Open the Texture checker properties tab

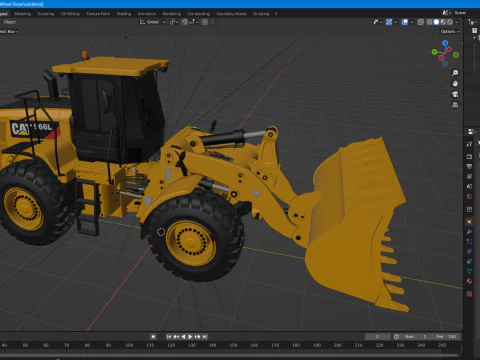(x=469, y=294)
